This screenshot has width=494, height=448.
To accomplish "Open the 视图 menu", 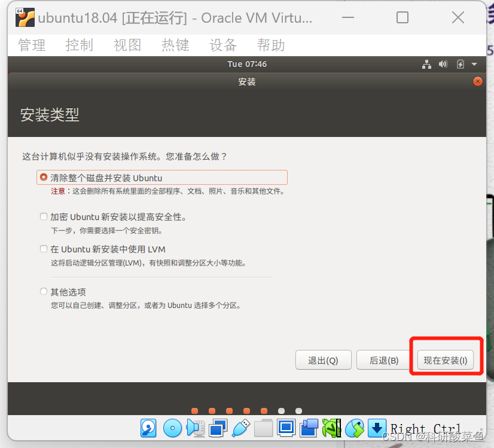I will click(127, 45).
